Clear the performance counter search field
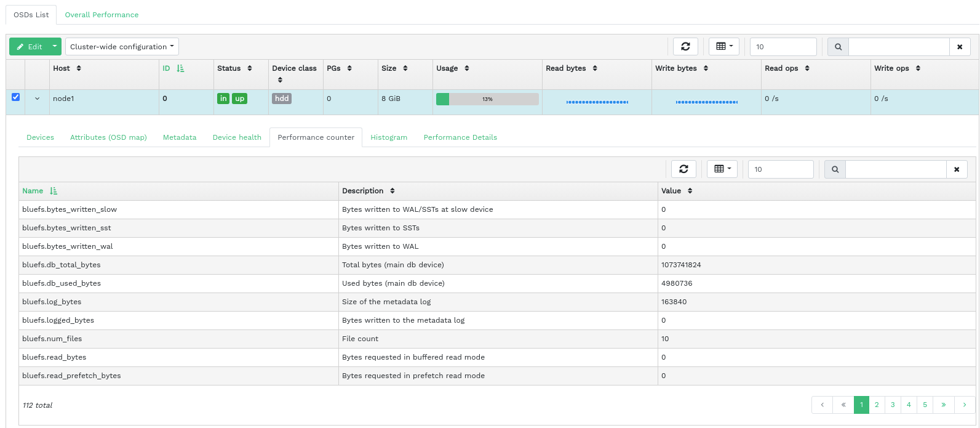Screen dimensions: 980x428 pos(957,169)
